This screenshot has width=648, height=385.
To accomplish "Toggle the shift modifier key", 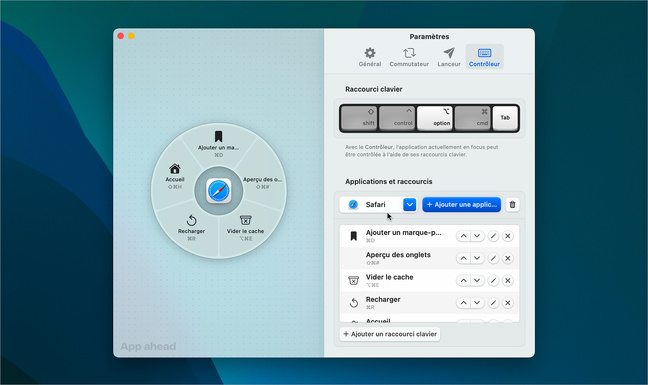I will 359,118.
